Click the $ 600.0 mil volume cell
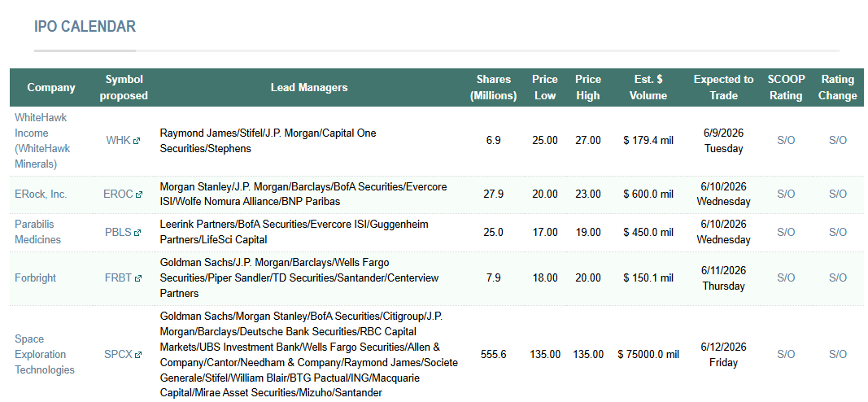Image resolution: width=868 pixels, height=402 pixels. coord(648,194)
